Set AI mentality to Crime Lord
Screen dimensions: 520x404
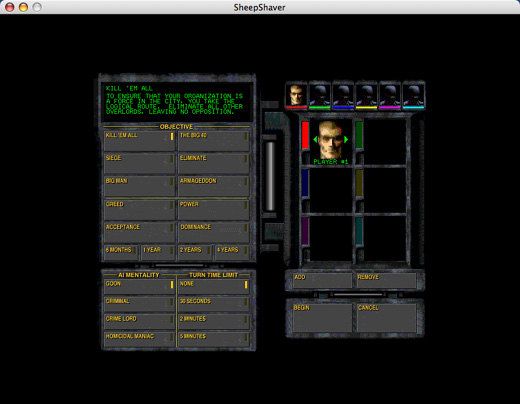click(x=139, y=322)
